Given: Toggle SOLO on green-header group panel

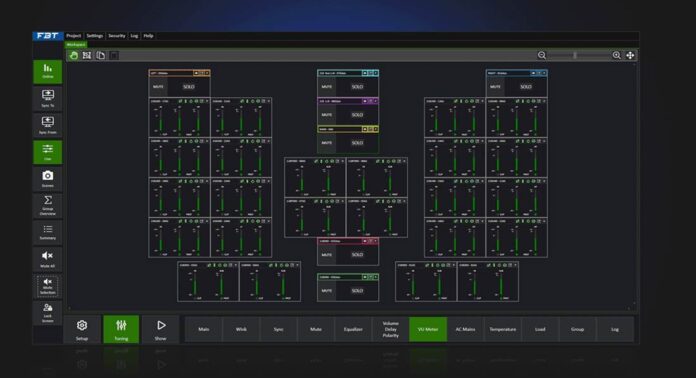Looking at the screenshot, I should pyautogui.click(x=357, y=291).
